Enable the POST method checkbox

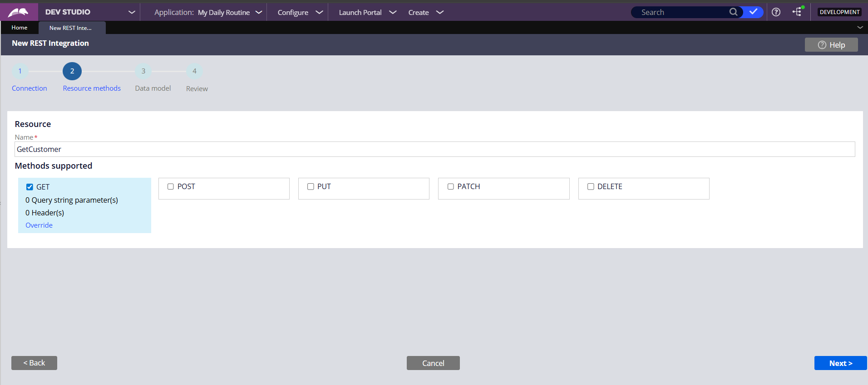(x=171, y=187)
